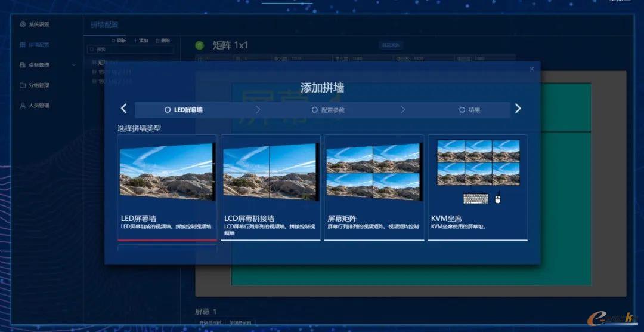Viewport: 644px width, 332px height.
Task: Go to previous step with left arrow
Action: [124, 109]
